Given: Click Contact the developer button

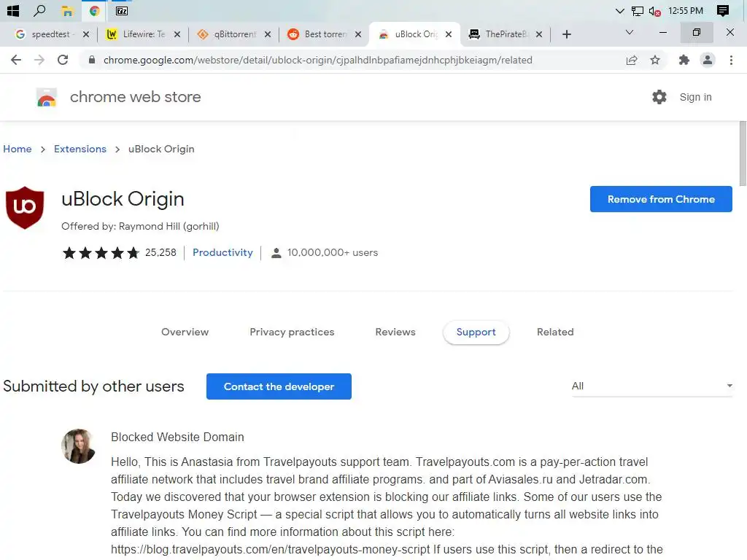Looking at the screenshot, I should (279, 386).
